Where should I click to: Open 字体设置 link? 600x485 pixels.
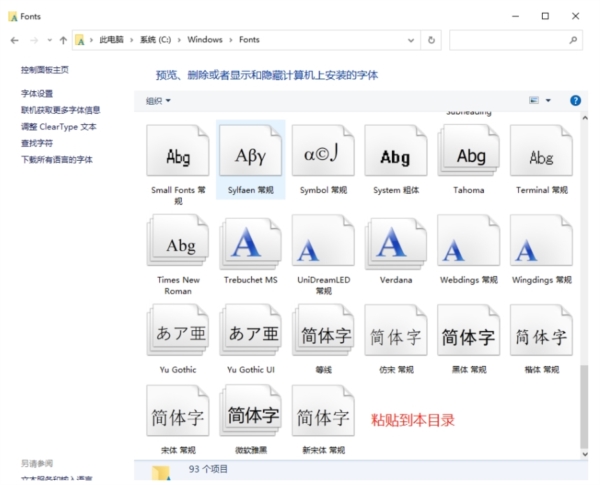pyautogui.click(x=37, y=93)
